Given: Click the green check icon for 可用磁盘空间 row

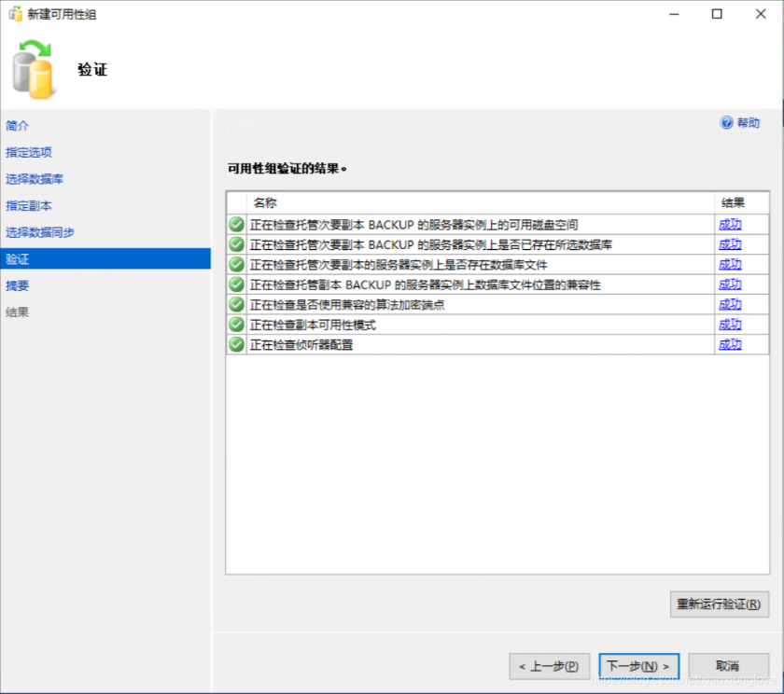Looking at the screenshot, I should click(236, 225).
